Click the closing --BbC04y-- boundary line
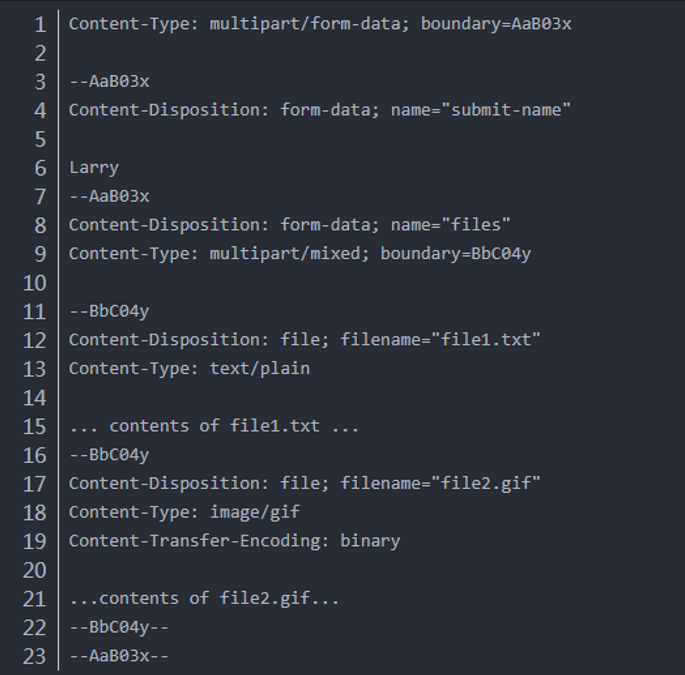Viewport: 685px width, 675px height. point(119,627)
